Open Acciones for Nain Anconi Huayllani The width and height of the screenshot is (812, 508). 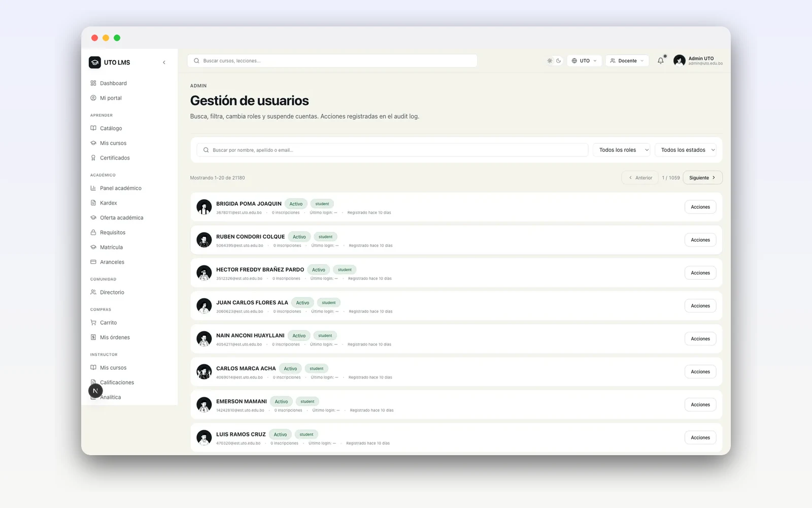point(700,339)
